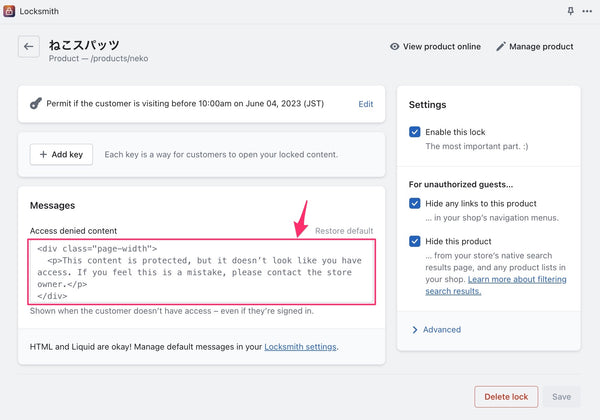Expand the Advanced settings section
This screenshot has height=420, width=600.
coord(437,330)
